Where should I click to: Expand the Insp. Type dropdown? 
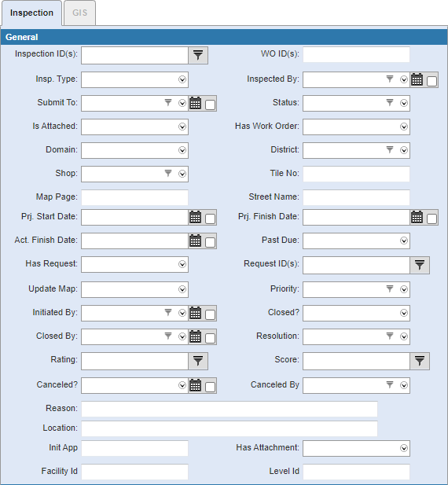(182, 79)
